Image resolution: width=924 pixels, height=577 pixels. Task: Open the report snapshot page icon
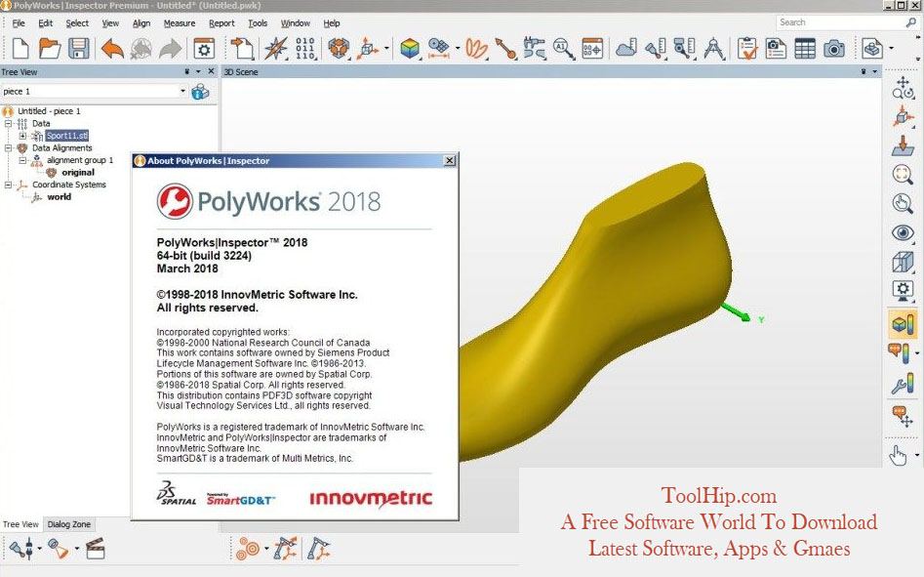[x=776, y=49]
